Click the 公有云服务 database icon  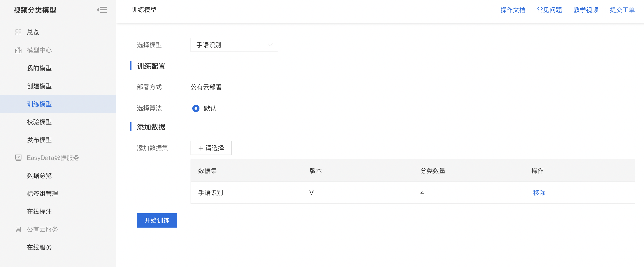[x=18, y=229]
